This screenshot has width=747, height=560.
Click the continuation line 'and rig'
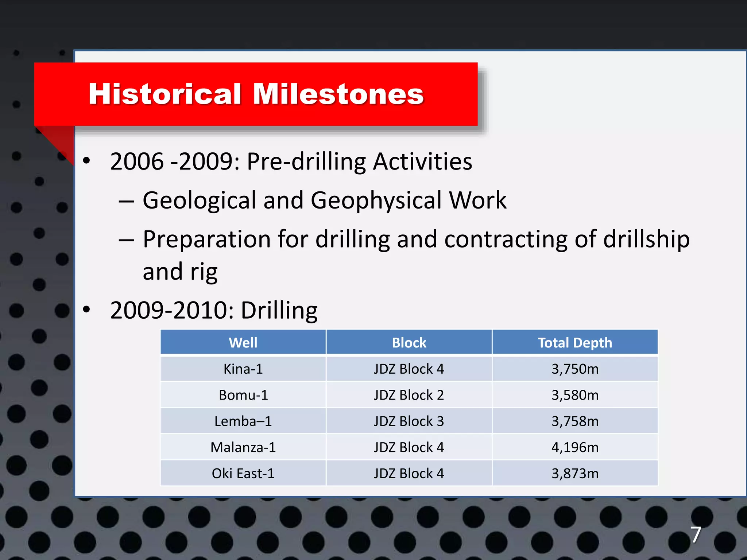point(180,272)
